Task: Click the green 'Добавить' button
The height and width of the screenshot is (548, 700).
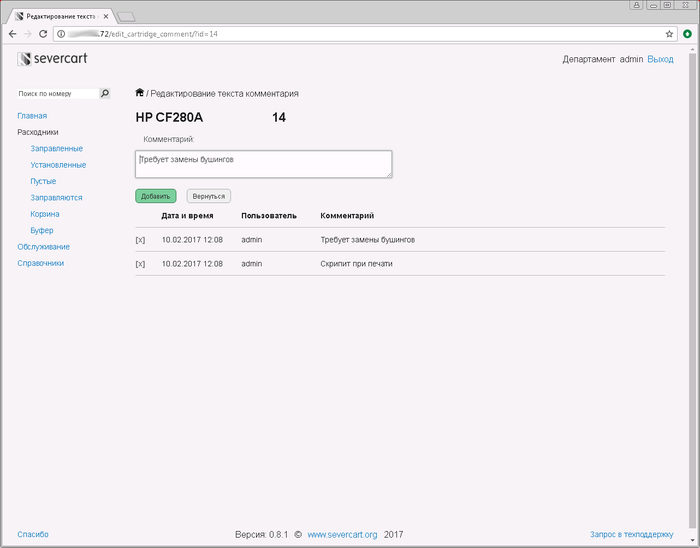Action: [156, 196]
